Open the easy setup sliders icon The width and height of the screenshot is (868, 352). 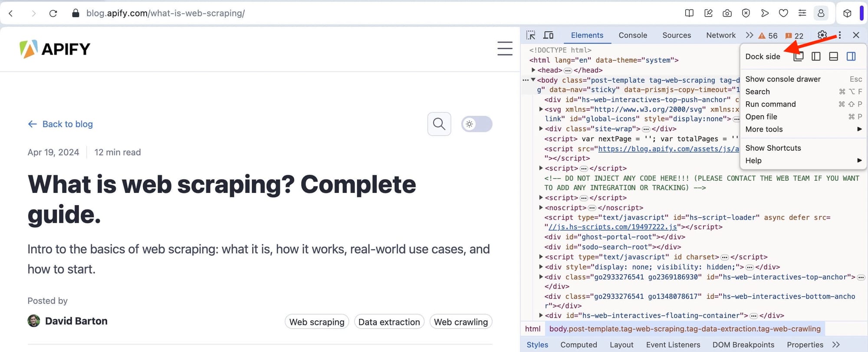802,13
